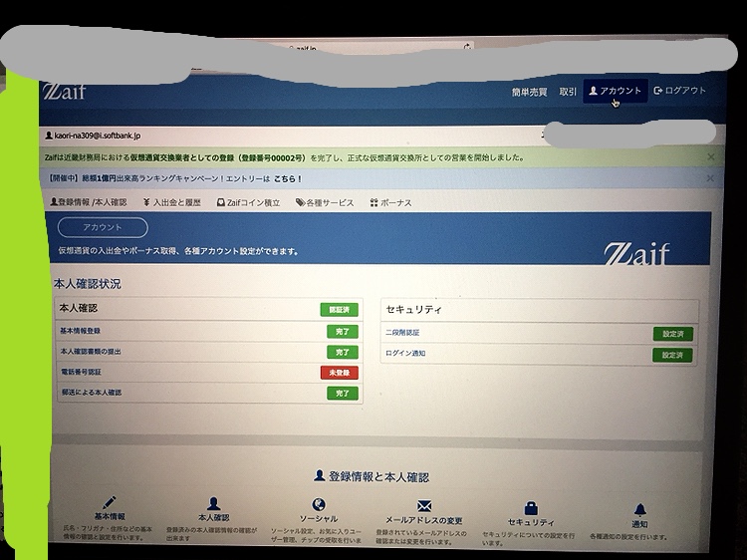The height and width of the screenshot is (560, 747).
Task: Click 設定済 badge next to ログイン通知
Action: pyautogui.click(x=672, y=355)
